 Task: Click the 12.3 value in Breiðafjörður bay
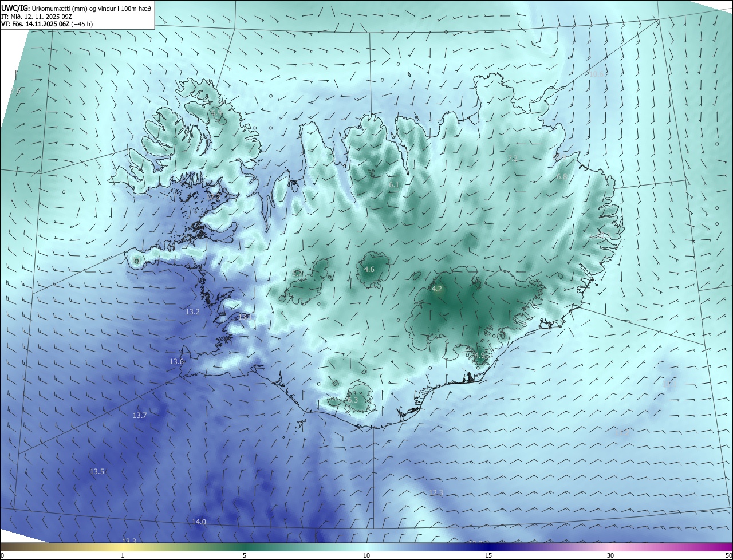(214, 197)
